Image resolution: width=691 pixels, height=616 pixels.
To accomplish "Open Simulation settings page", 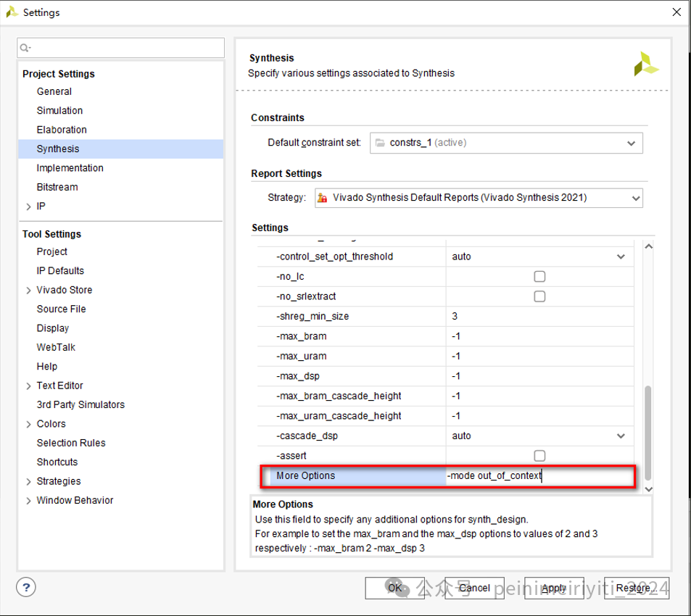I will [x=59, y=111].
